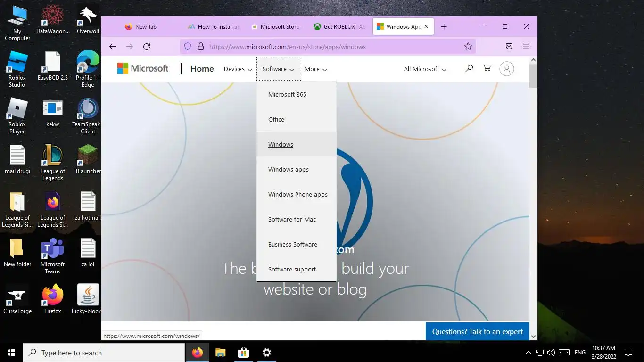Open the notification center icon
Screen dimensions: 644x362
click(x=628, y=353)
